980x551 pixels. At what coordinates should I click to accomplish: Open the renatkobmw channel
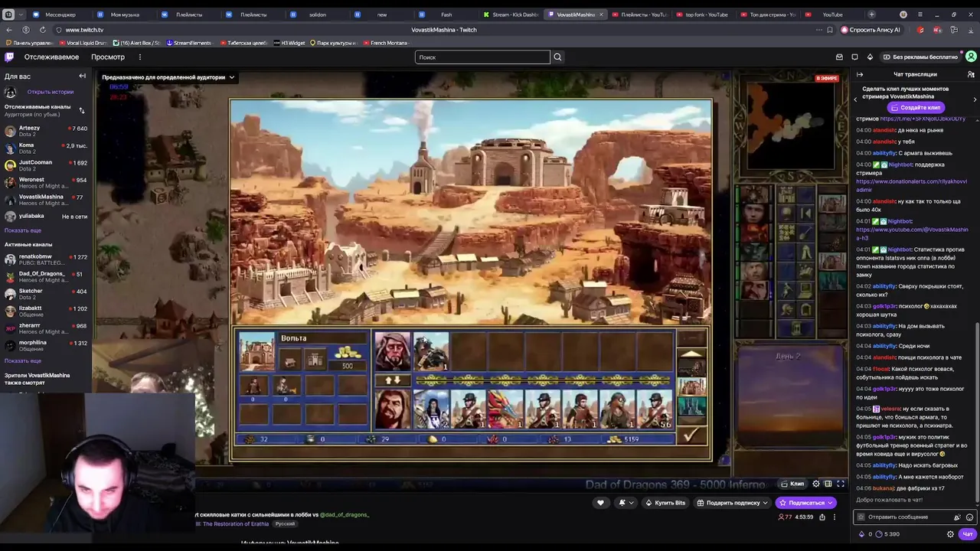point(46,259)
